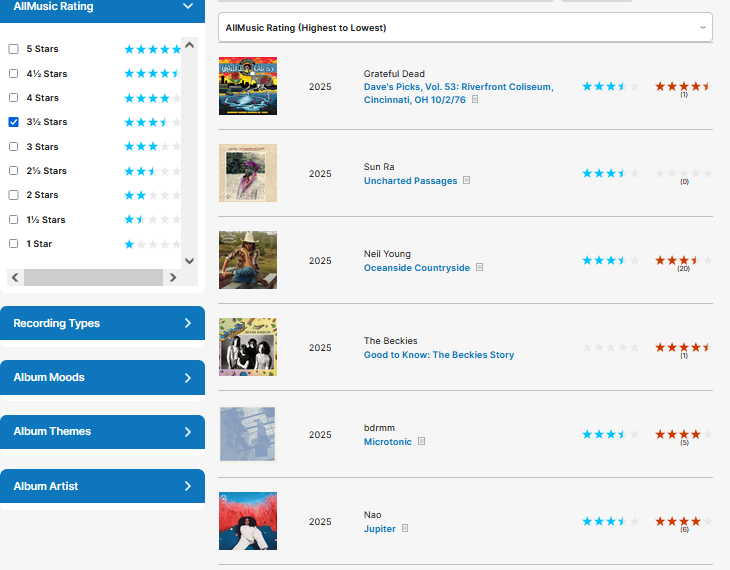
Task: Click the review icon beside Uncharted Passages
Action: point(467,181)
